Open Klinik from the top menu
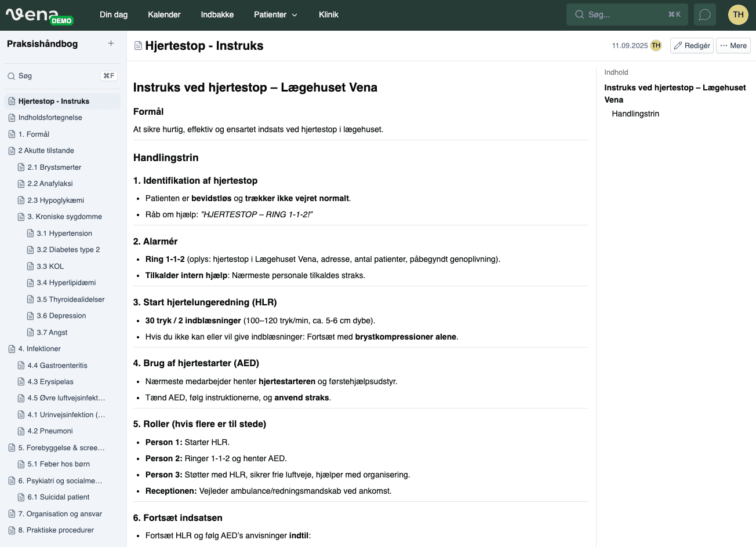 click(329, 14)
